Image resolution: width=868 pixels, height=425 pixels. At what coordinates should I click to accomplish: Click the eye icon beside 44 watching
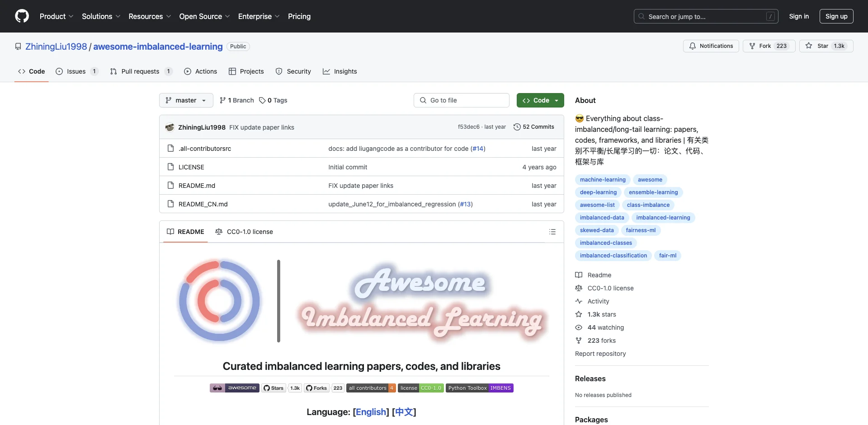pos(579,327)
